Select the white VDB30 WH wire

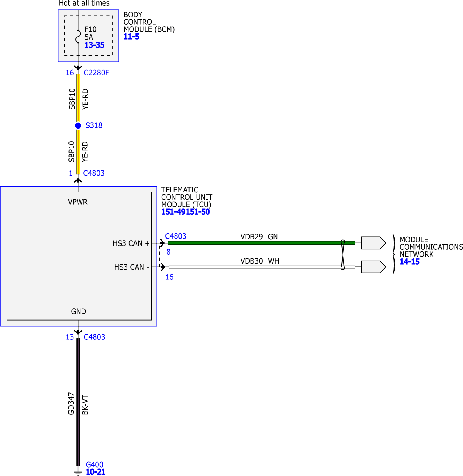coord(262,267)
